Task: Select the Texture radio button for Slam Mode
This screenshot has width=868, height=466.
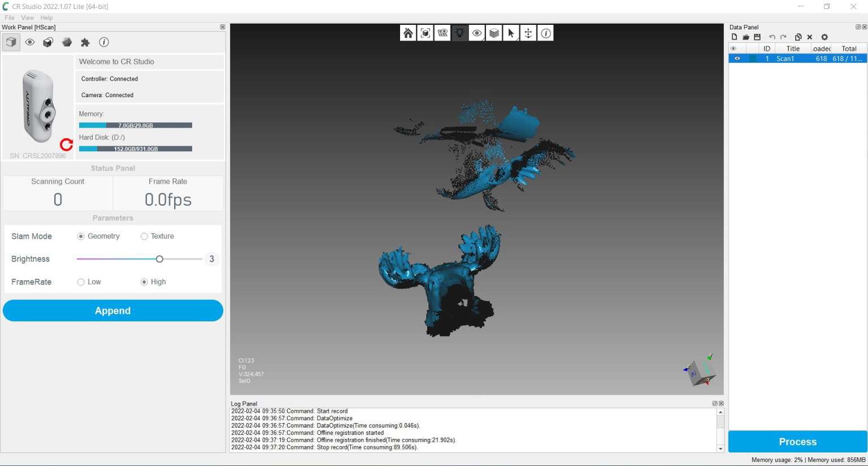Action: click(144, 236)
